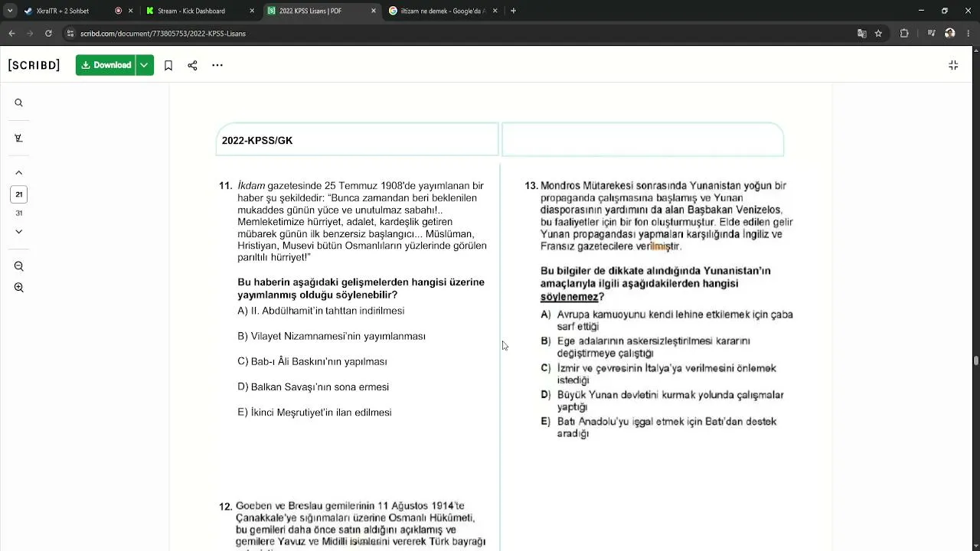980x551 pixels.
Task: Open the media controls icon
Action: pyautogui.click(x=931, y=34)
